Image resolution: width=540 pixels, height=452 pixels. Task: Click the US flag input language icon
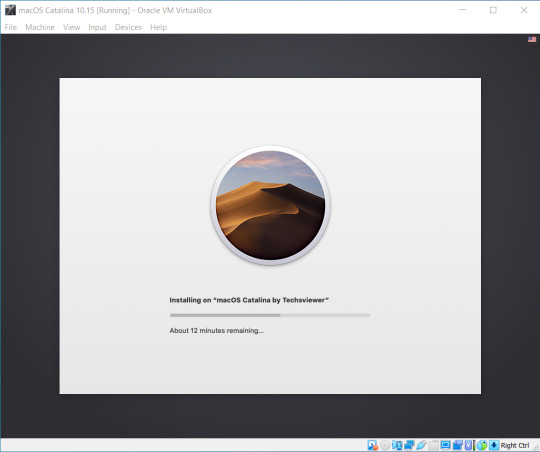click(532, 39)
